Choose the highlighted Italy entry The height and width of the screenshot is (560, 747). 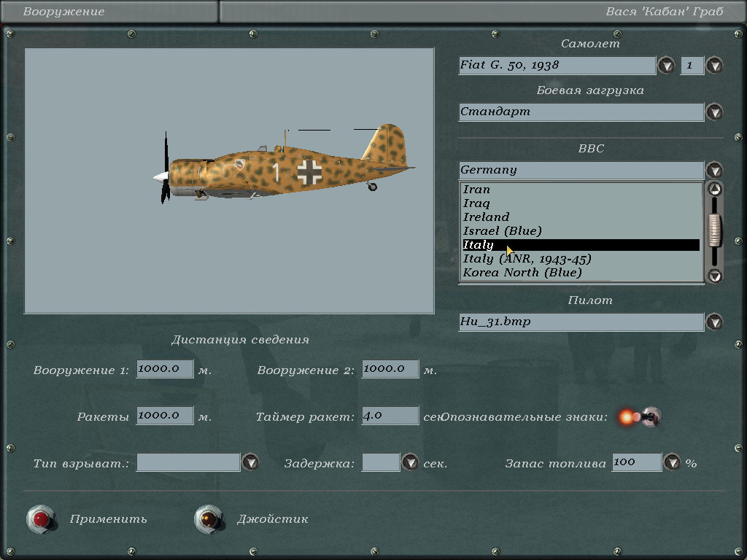click(581, 245)
